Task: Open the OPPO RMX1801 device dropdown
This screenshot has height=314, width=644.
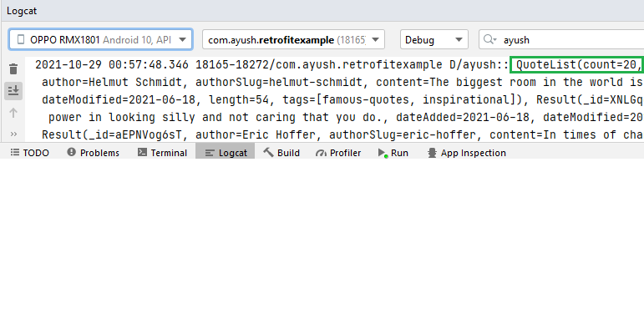Action: pyautogui.click(x=100, y=39)
